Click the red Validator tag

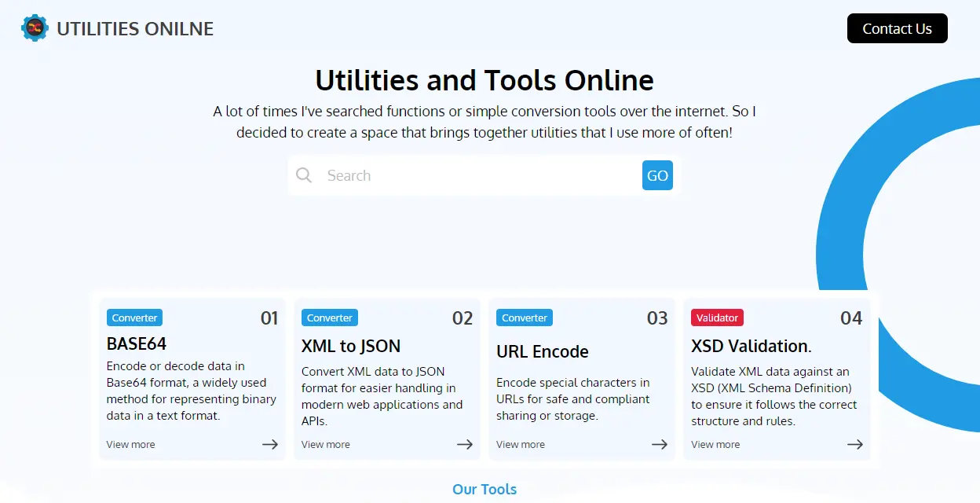[718, 318]
